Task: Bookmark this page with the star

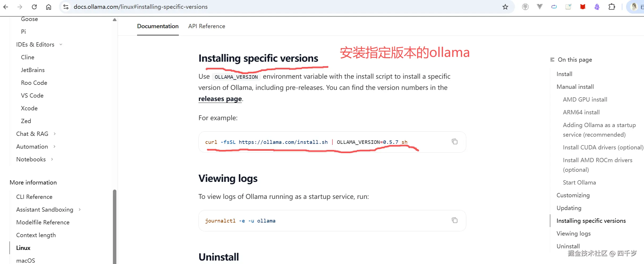Action: pos(506,7)
